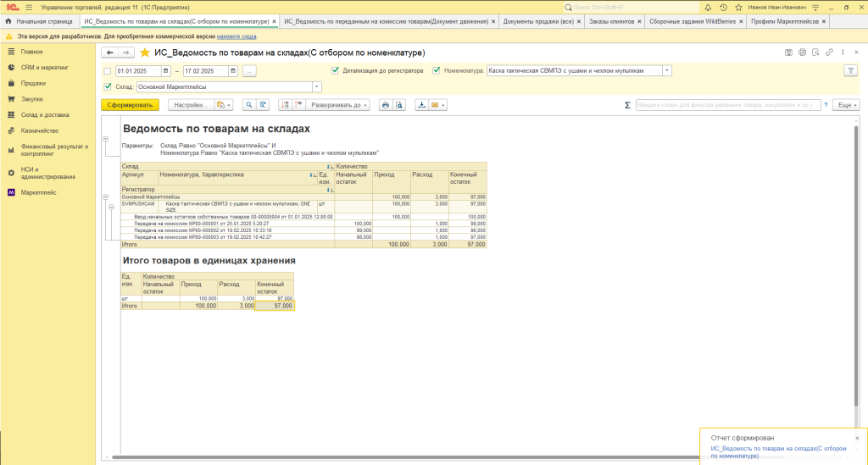This screenshot has height=465, width=868.
Task: Open print preview icon in toolbar
Action: 399,105
